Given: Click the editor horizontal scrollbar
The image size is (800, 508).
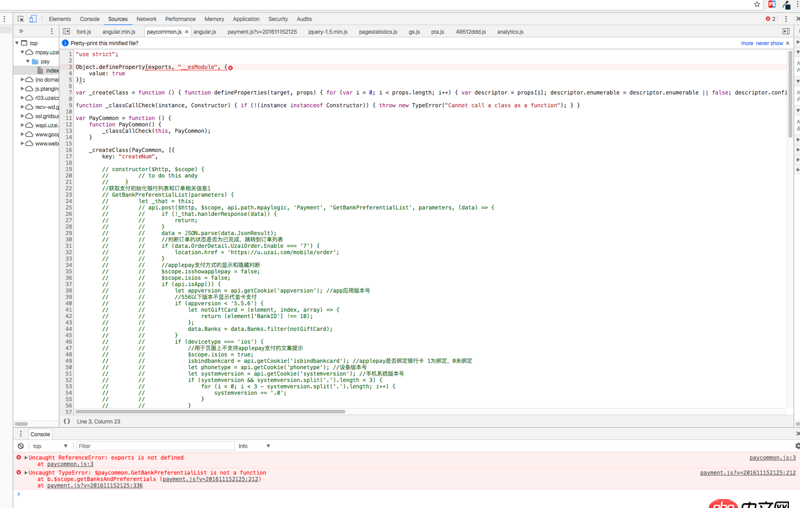Looking at the screenshot, I should 210,411.
